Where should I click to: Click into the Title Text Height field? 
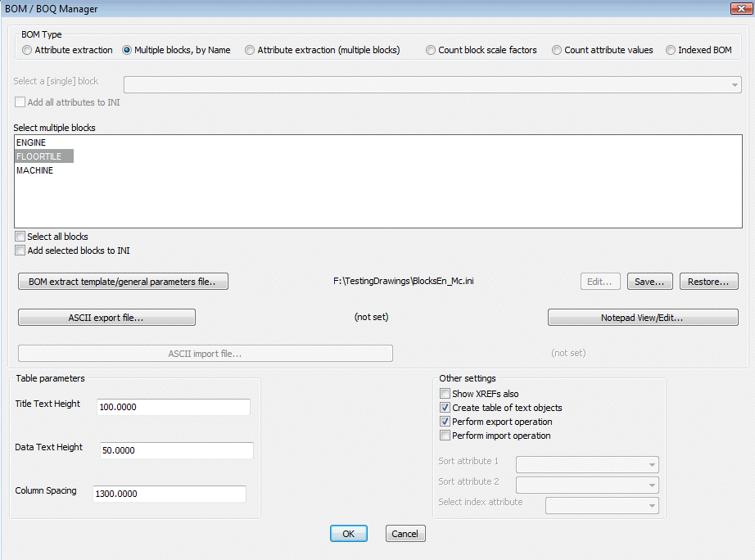[173, 408]
